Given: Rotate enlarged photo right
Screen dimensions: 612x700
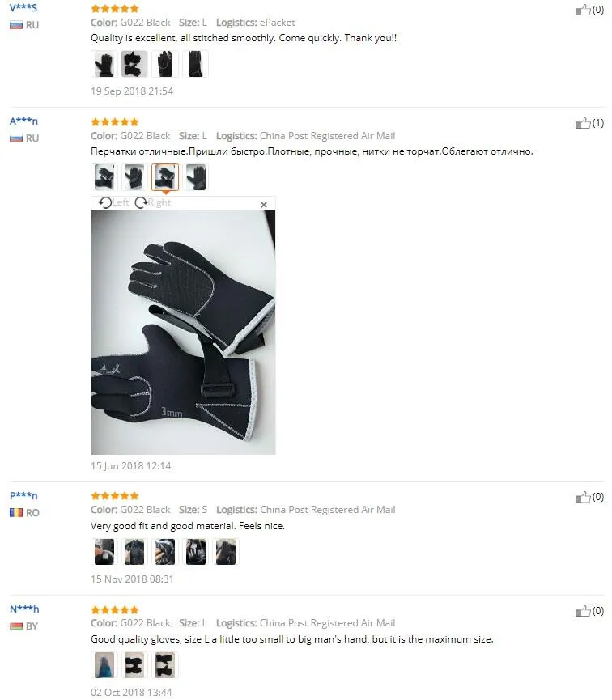Looking at the screenshot, I should [153, 202].
